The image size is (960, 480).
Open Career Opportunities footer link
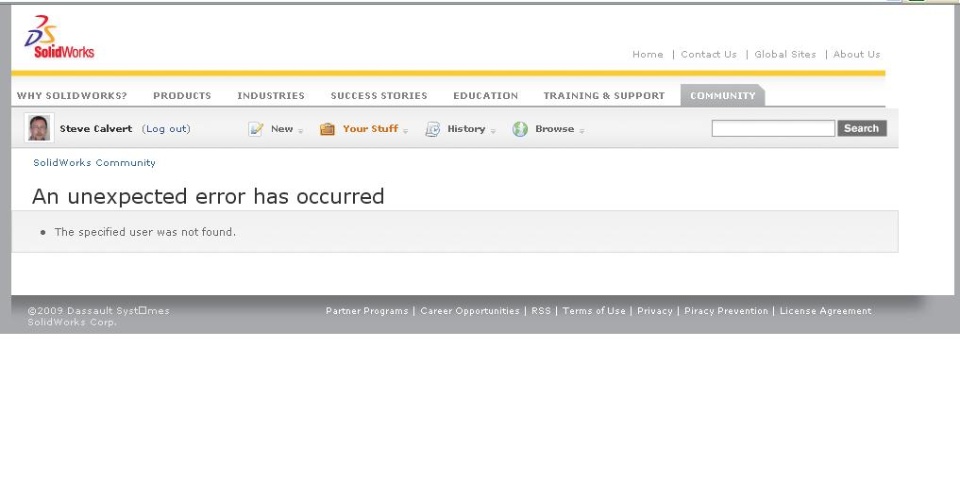point(470,311)
